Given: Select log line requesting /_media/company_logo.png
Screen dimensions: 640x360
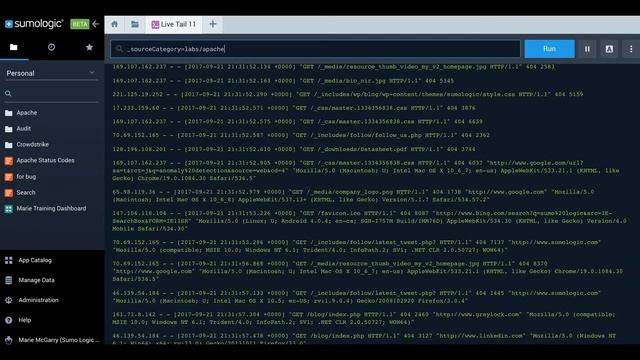Looking at the screenshot, I should [x=353, y=196].
